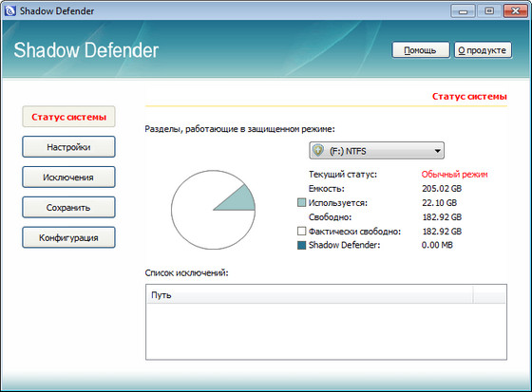Viewport: 532px width, 392px height.
Task: Click the Используется light teal swatch
Action: click(302, 202)
